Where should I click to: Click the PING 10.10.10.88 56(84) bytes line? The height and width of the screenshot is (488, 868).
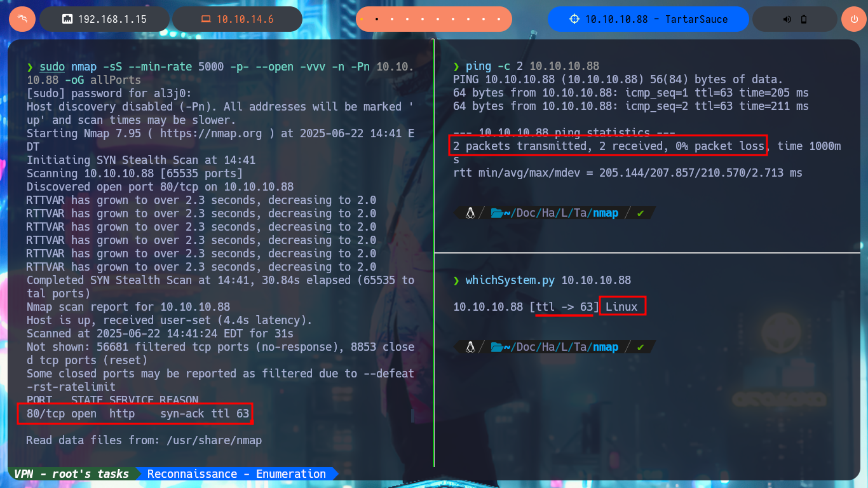point(618,79)
